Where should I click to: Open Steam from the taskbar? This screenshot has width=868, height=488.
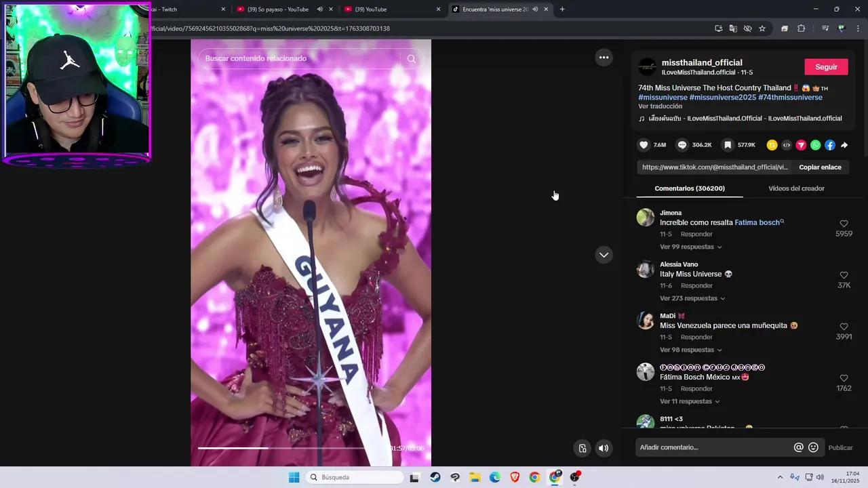pos(435,478)
